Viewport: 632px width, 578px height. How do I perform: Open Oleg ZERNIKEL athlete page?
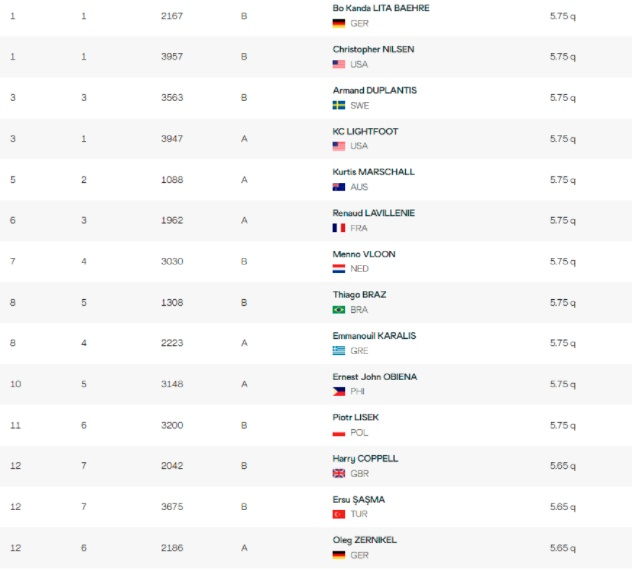(364, 540)
